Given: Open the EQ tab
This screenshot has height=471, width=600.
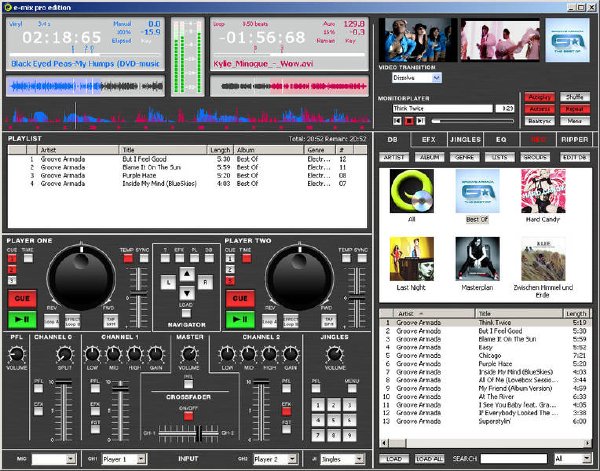Looking at the screenshot, I should tap(501, 140).
